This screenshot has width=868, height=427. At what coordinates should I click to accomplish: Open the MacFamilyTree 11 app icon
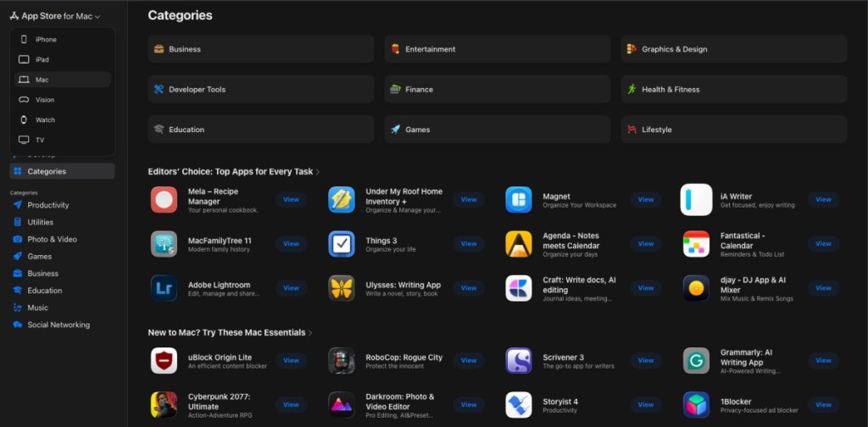(x=164, y=244)
